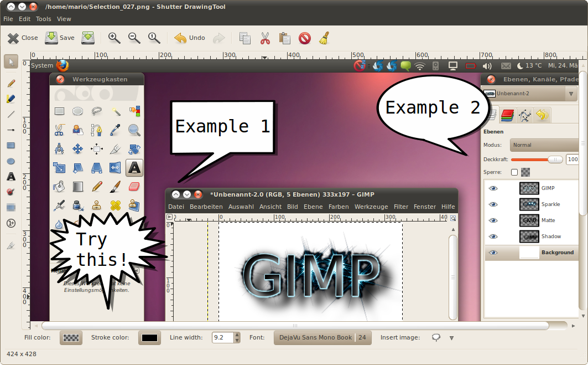Viewport: 588px width, 365px height.
Task: Select the freehand pencil tool
Action: click(11, 83)
